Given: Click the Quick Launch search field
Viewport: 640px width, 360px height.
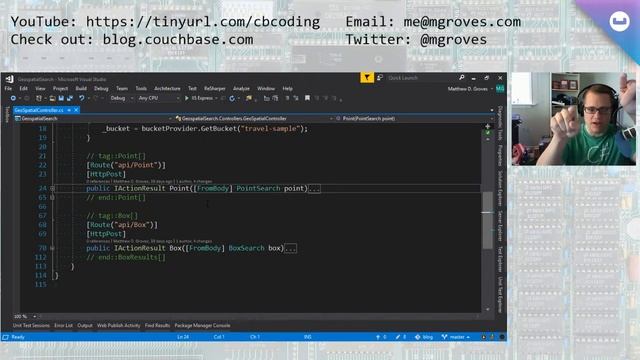Looking at the screenshot, I should click(x=421, y=78).
